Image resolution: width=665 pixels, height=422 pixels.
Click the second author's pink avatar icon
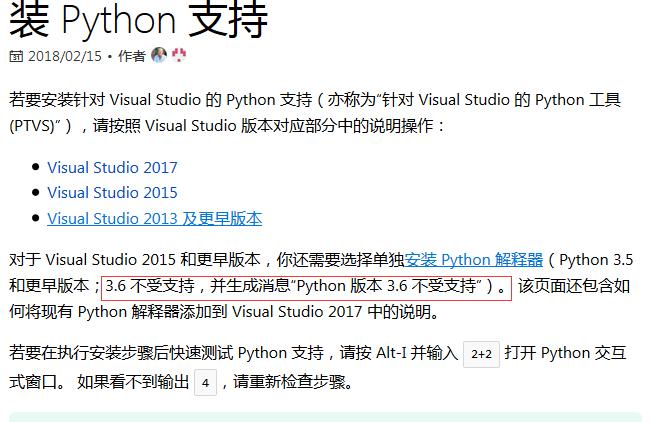tap(178, 56)
